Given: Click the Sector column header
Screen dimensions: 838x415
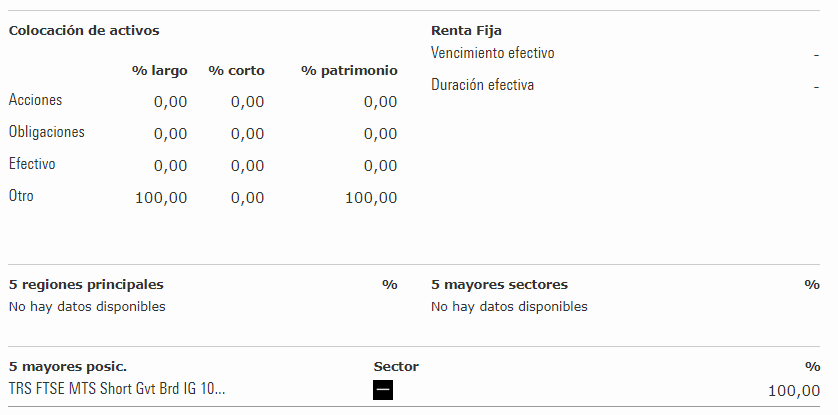Looking at the screenshot, I should (x=396, y=366).
